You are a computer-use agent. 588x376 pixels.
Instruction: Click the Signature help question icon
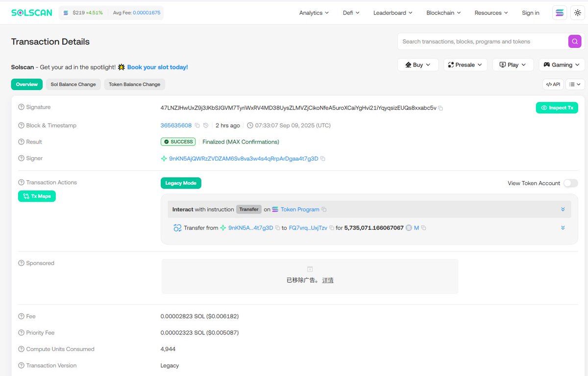[21, 107]
